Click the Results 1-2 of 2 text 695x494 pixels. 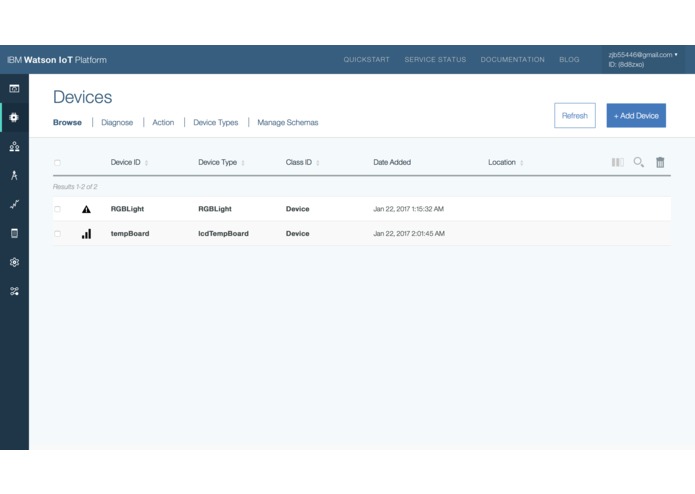pos(75,187)
